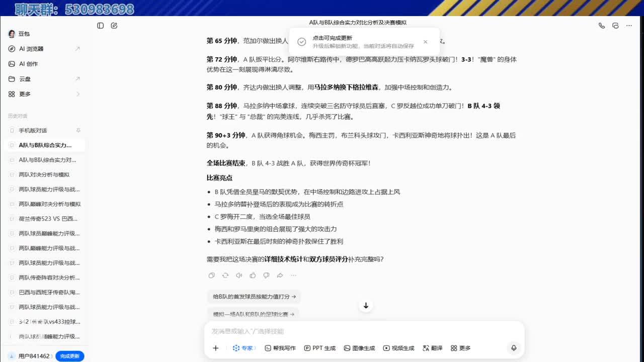
Task: Open the 两队对决分析与模拟 conversation
Action: point(44,174)
